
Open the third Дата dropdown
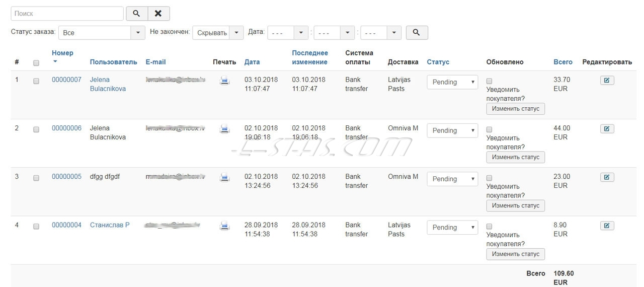[381, 32]
